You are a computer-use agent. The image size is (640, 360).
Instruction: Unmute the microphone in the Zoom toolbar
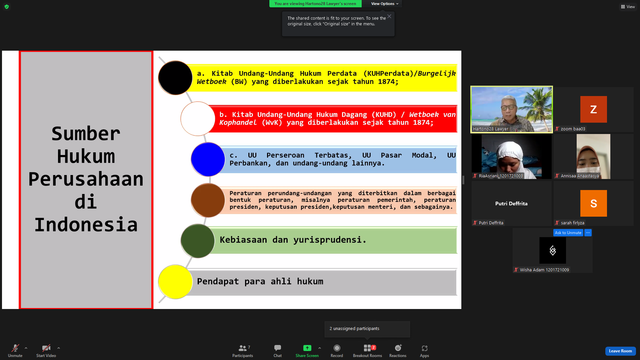(x=15, y=350)
